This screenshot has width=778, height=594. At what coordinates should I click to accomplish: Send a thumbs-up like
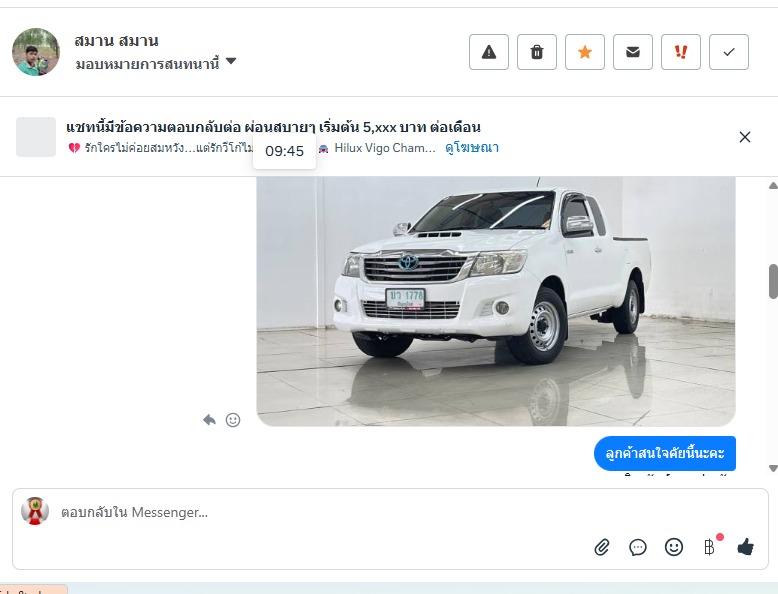[745, 547]
